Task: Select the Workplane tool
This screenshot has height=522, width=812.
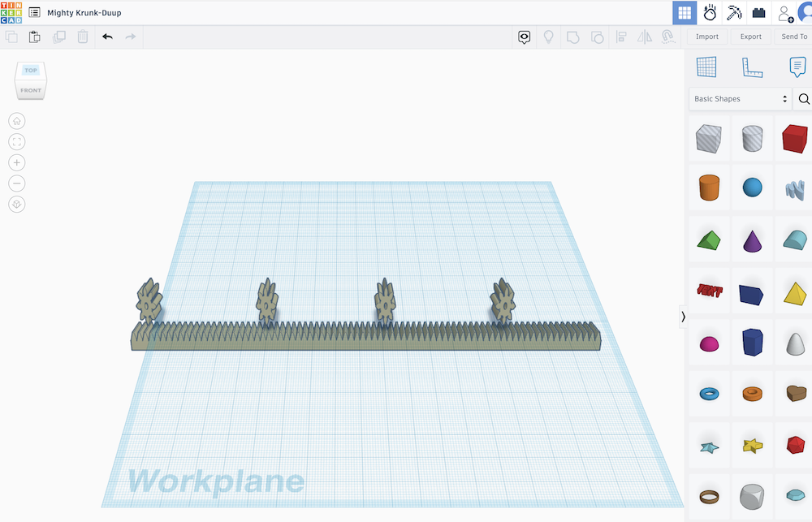Action: coord(706,68)
